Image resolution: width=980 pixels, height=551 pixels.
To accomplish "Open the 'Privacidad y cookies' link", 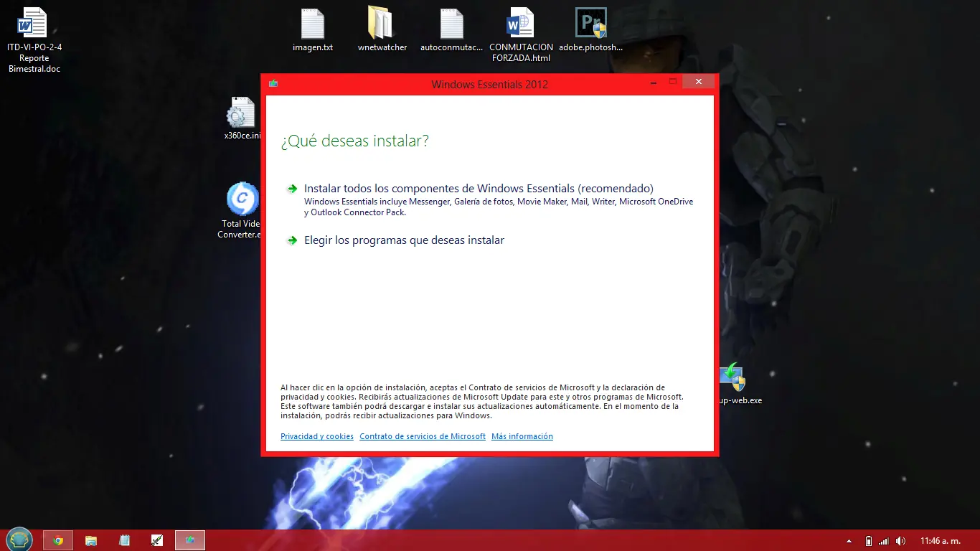I will point(317,436).
